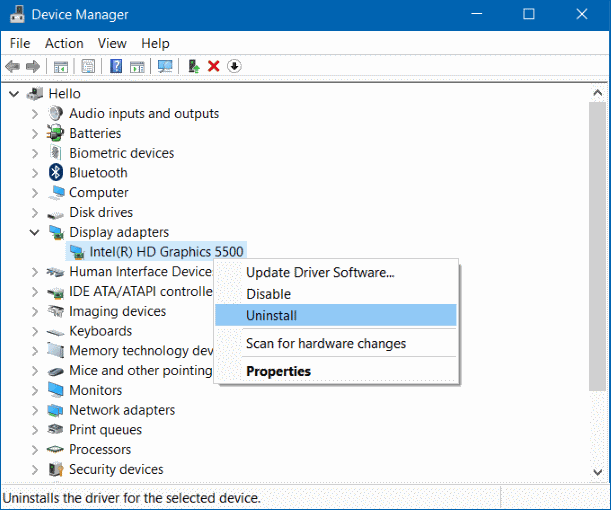Viewport: 611px width, 510px height.
Task: Click Properties in the context menu
Action: pyautogui.click(x=278, y=371)
